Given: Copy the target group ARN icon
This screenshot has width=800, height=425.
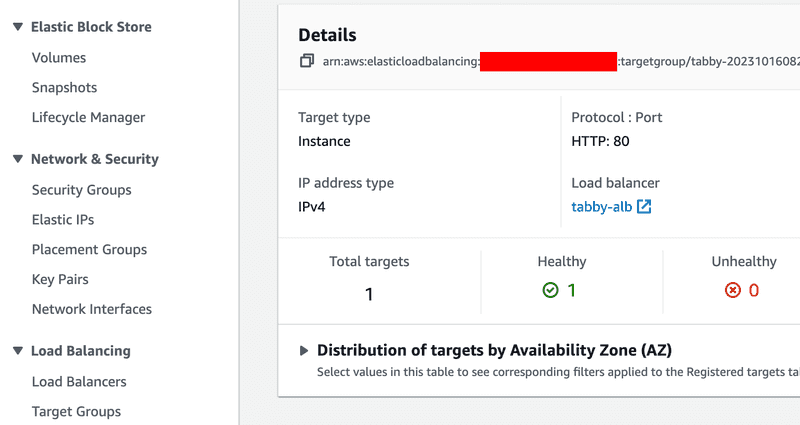Looking at the screenshot, I should [x=307, y=61].
